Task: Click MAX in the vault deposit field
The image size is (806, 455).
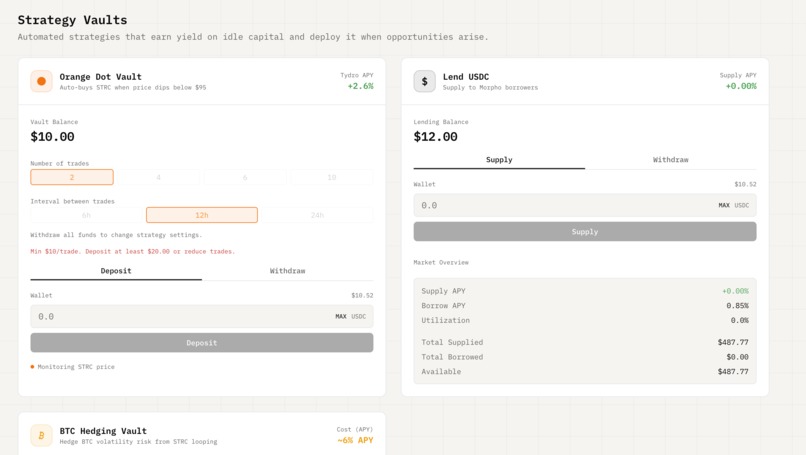Action: [341, 317]
